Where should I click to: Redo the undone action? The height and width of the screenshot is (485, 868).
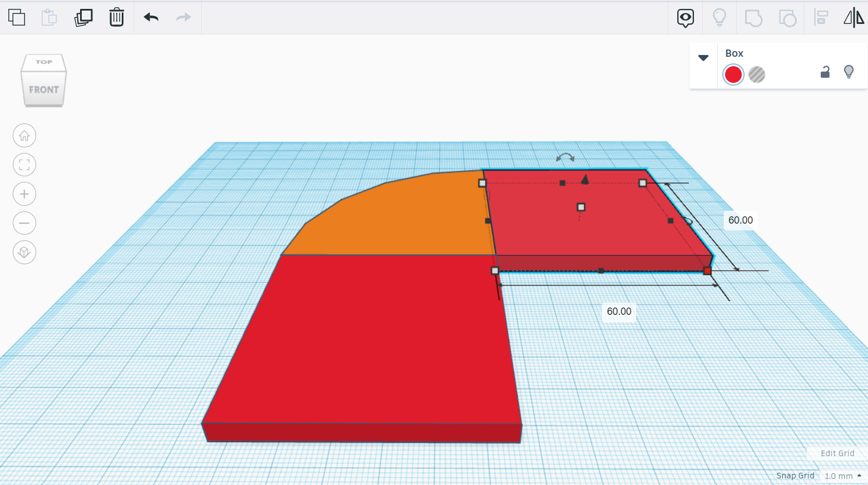(183, 17)
